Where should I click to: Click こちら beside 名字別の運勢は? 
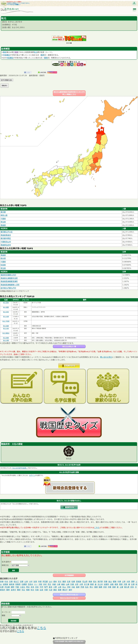coord(20,631)
